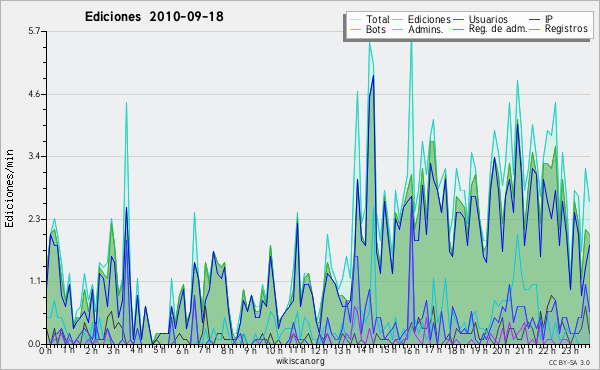Click the y-axis label "Ediciones/min"
This screenshot has height=370, width=600.
[9, 188]
